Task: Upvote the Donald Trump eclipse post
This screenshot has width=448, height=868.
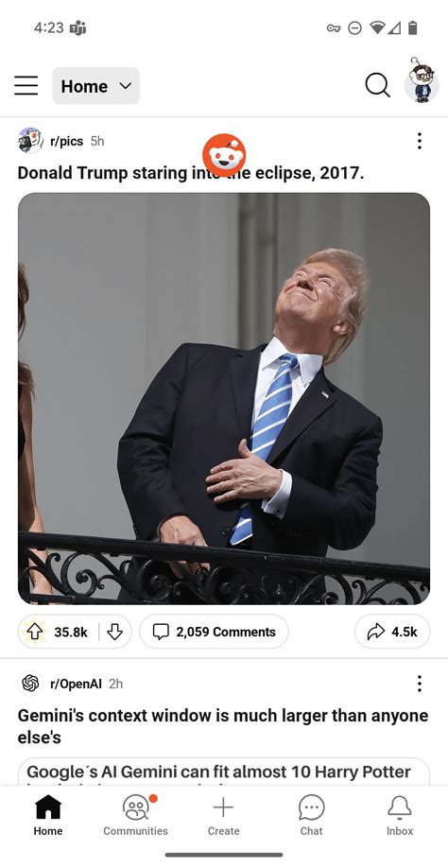Action: [x=33, y=632]
